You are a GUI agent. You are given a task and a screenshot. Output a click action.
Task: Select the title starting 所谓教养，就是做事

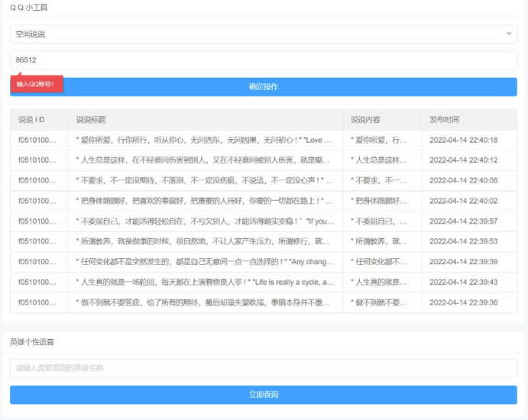(x=202, y=241)
